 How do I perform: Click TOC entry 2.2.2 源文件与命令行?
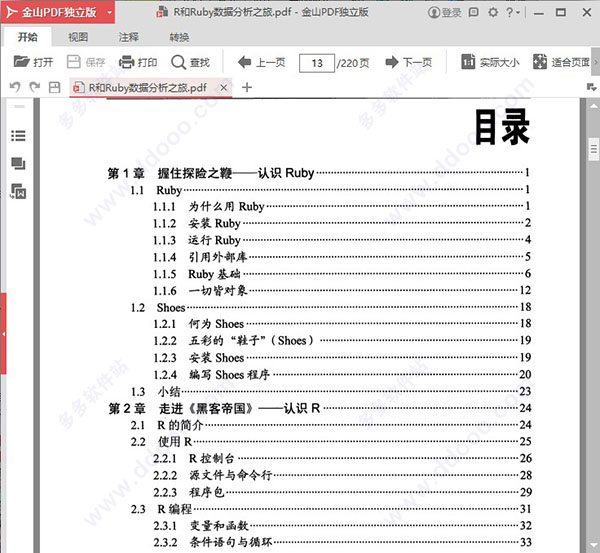click(x=342, y=475)
